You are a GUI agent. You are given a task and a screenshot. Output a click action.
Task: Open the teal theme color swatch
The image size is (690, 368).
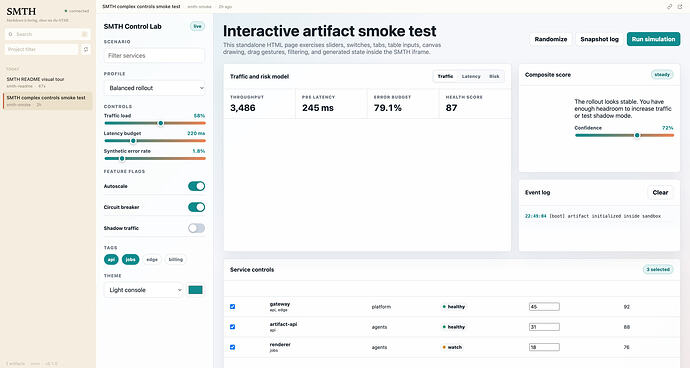point(195,290)
